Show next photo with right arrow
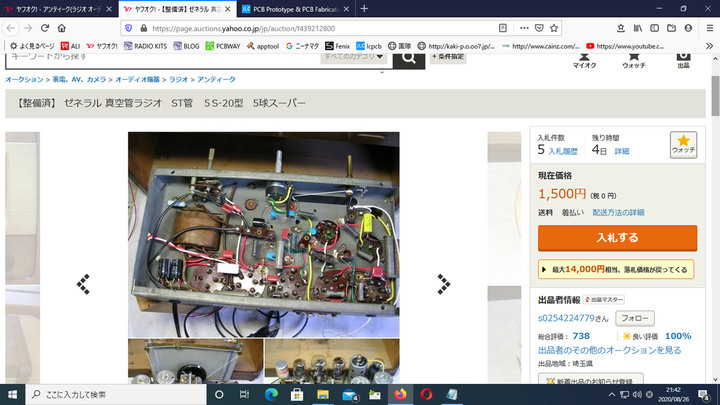The height and width of the screenshot is (405, 720). (443, 284)
